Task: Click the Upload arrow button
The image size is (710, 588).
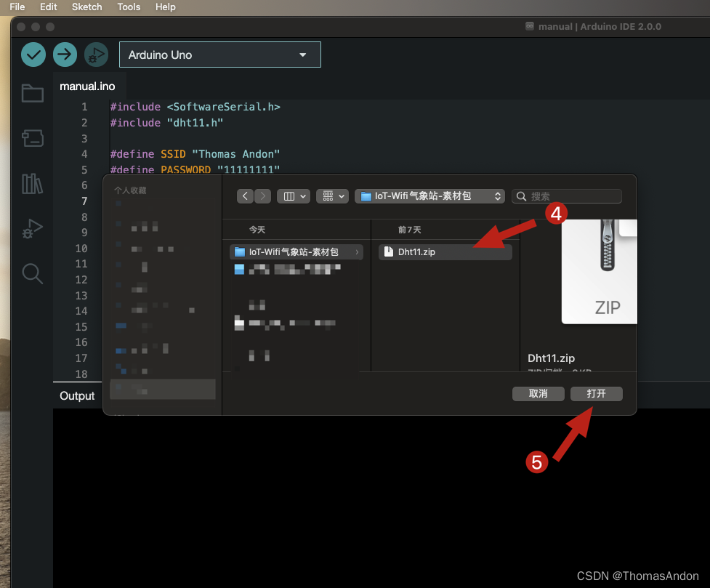Action: [65, 55]
